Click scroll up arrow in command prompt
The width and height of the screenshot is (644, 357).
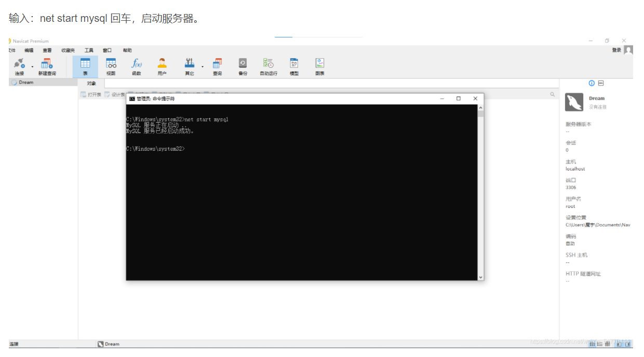pos(480,108)
